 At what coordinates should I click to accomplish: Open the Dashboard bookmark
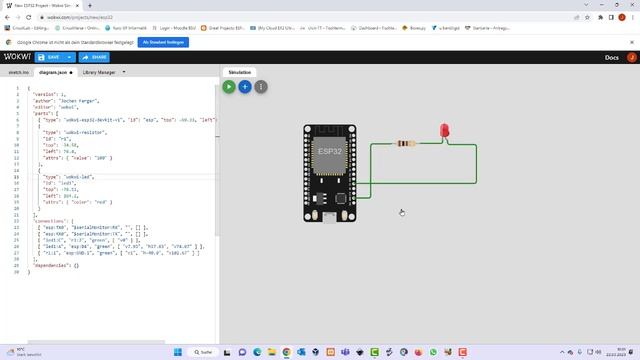coord(373,28)
